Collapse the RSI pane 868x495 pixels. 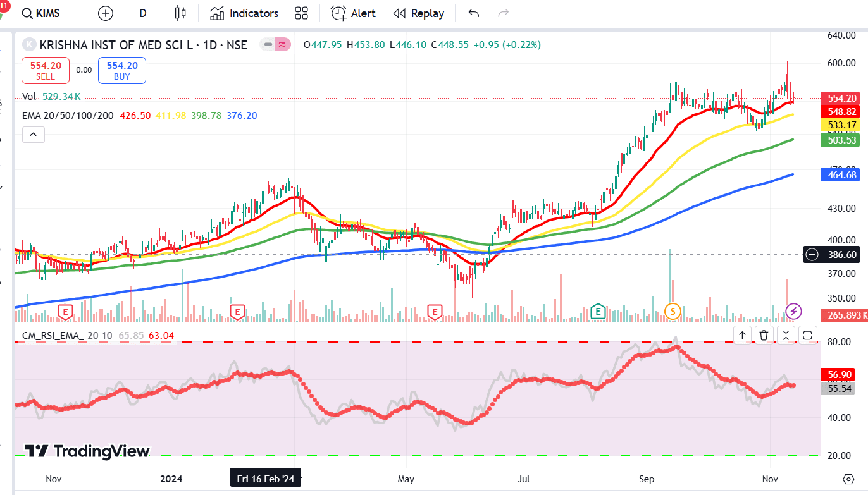[x=786, y=335]
